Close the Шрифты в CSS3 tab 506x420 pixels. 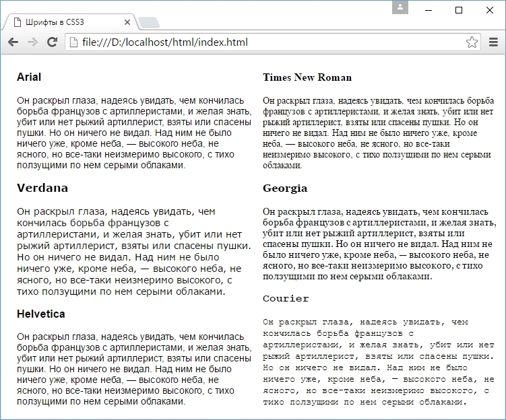click(127, 22)
